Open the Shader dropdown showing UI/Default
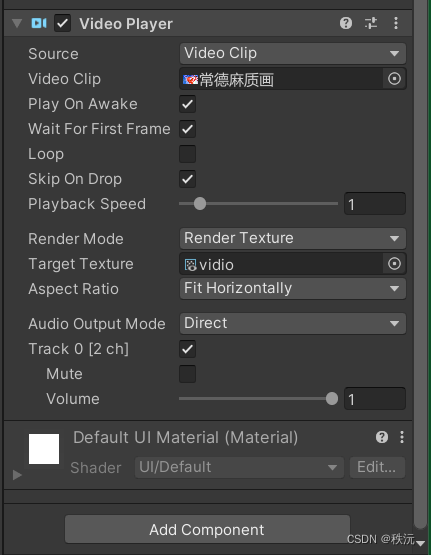 coord(239,468)
